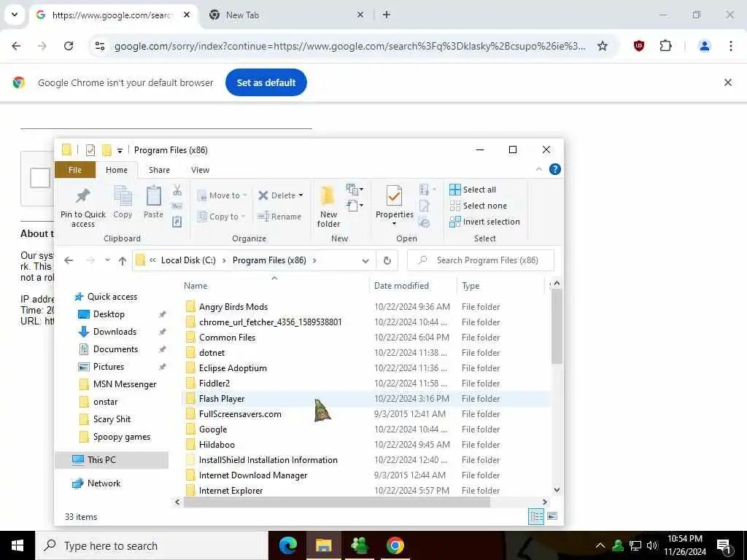This screenshot has height=560, width=747.
Task: Click the Explorer Help icon
Action: 555,169
